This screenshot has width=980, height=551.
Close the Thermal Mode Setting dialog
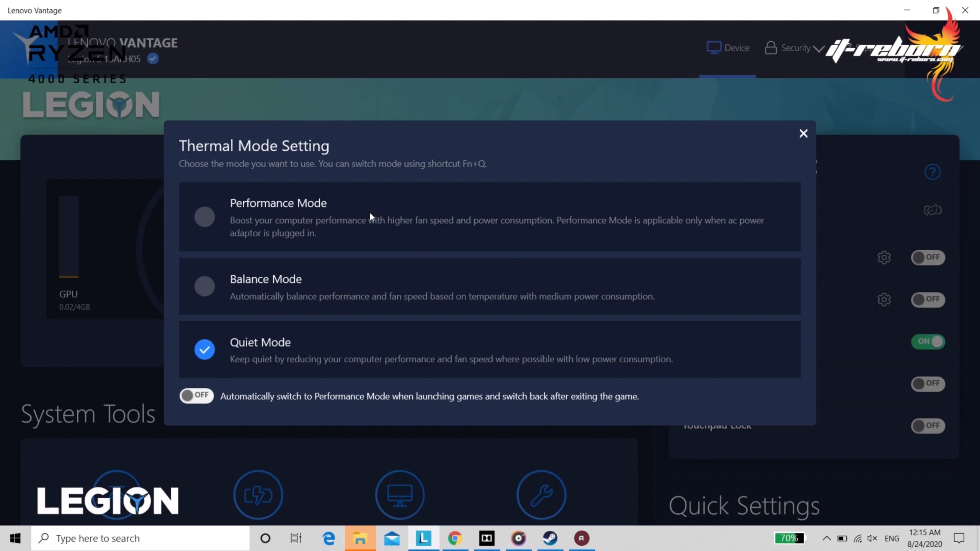803,134
